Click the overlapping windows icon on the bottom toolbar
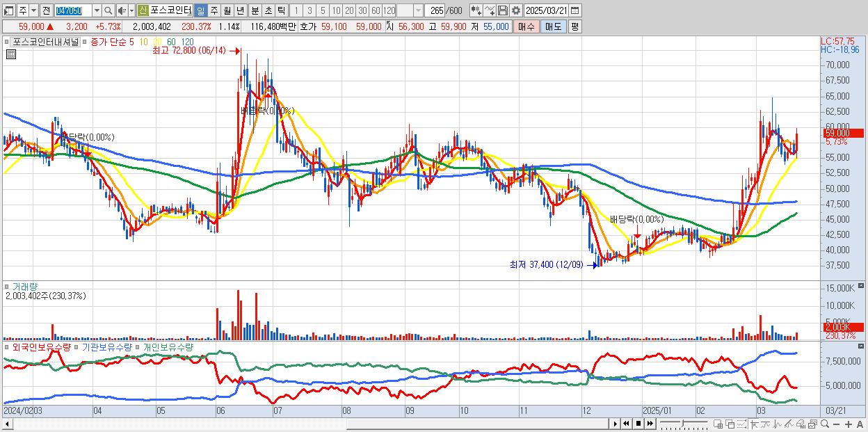Viewport: 868px width, 432px height. 730,424
